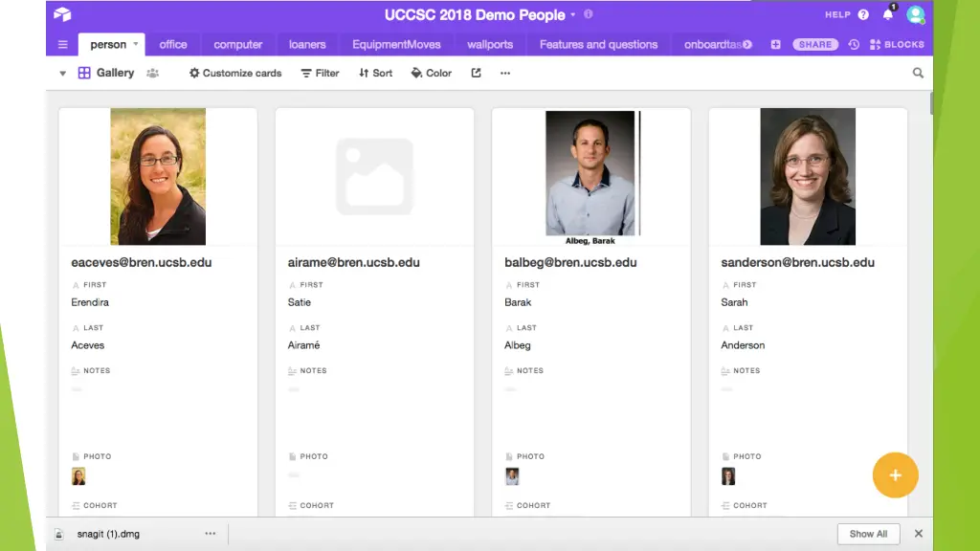
Task: Open the Sort options
Action: [375, 73]
